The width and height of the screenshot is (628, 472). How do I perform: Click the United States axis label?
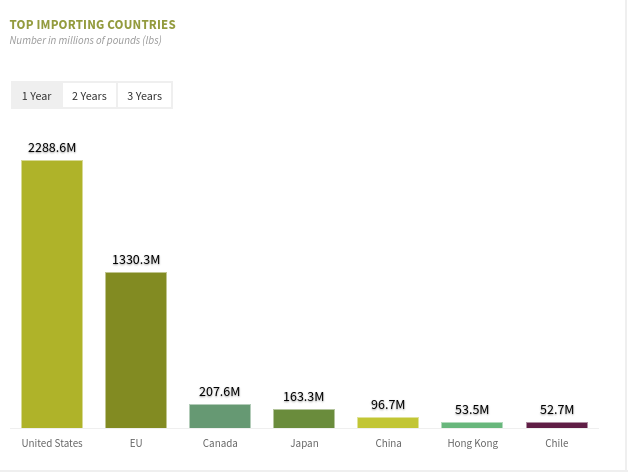click(x=52, y=443)
